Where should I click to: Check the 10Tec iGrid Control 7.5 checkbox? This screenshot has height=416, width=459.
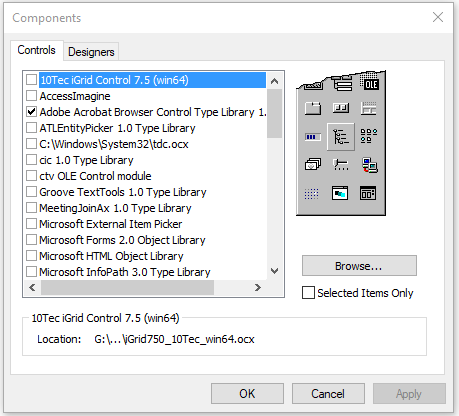coord(31,80)
